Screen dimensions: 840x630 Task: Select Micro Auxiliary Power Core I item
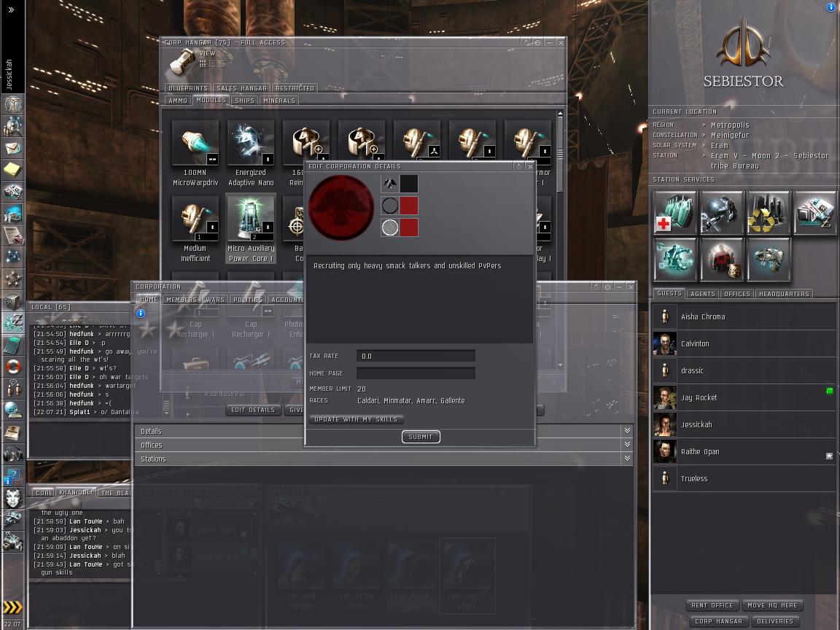(251, 229)
